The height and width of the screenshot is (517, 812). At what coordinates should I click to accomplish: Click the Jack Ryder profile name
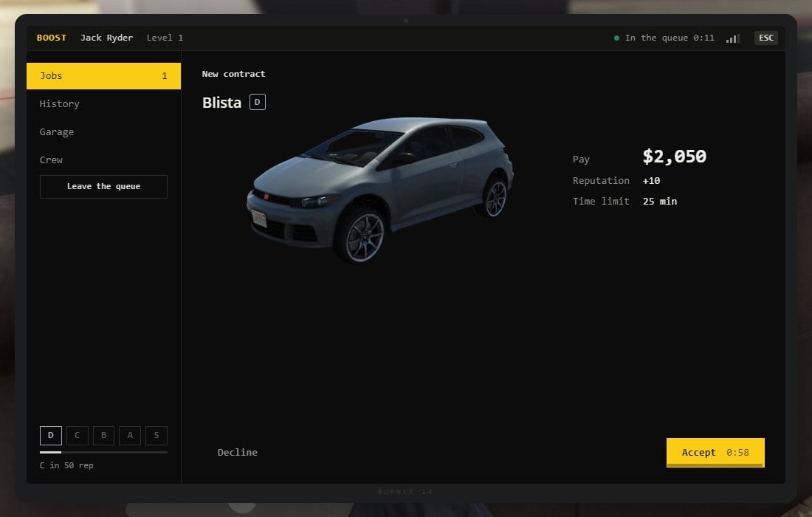point(107,38)
